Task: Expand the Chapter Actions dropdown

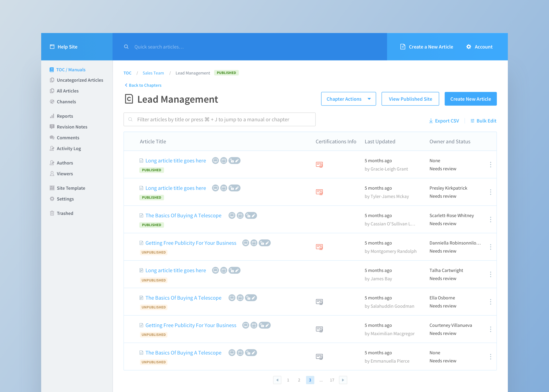Action: coord(348,99)
